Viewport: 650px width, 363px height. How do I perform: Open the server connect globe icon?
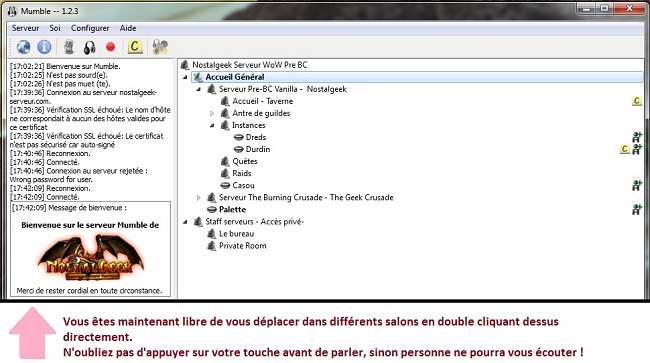click(x=23, y=47)
